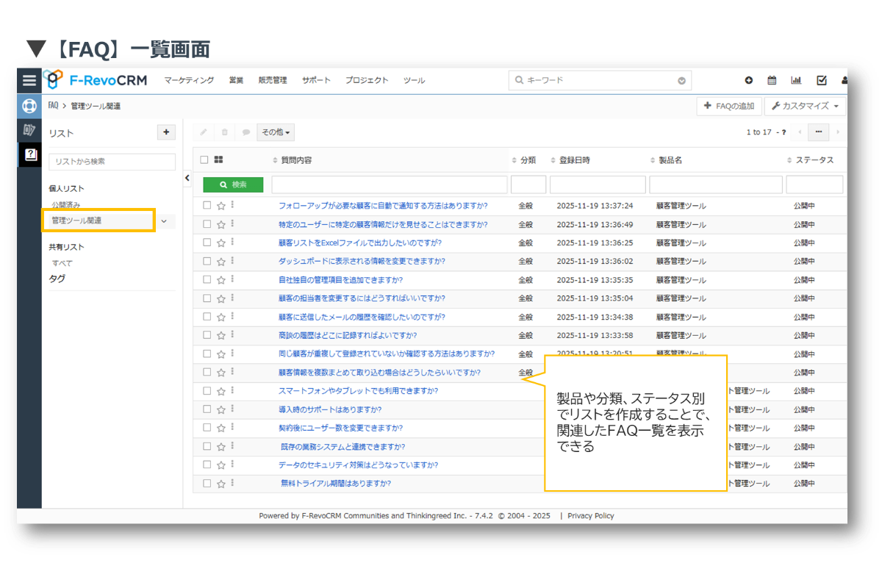Open the その他 dropdown menu

pos(276,132)
